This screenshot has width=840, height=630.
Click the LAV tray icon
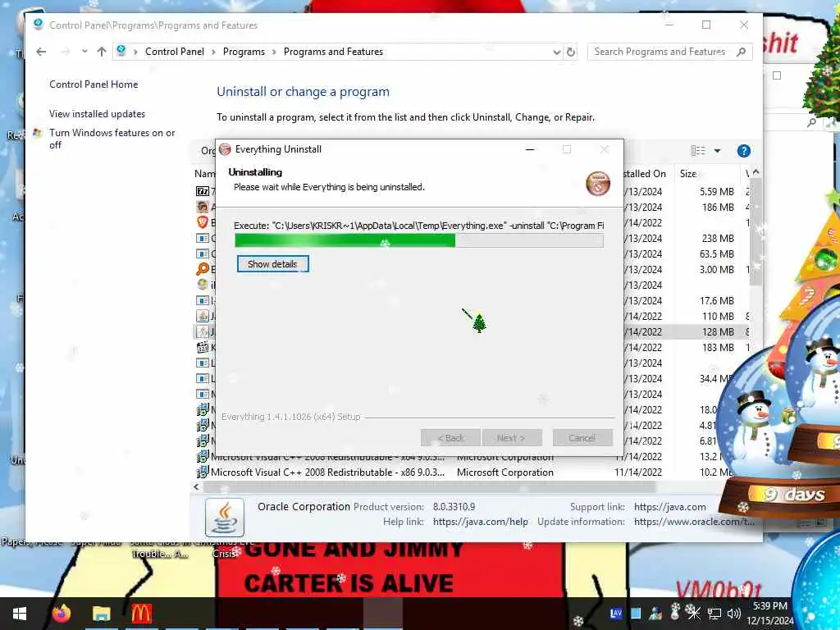[615, 613]
